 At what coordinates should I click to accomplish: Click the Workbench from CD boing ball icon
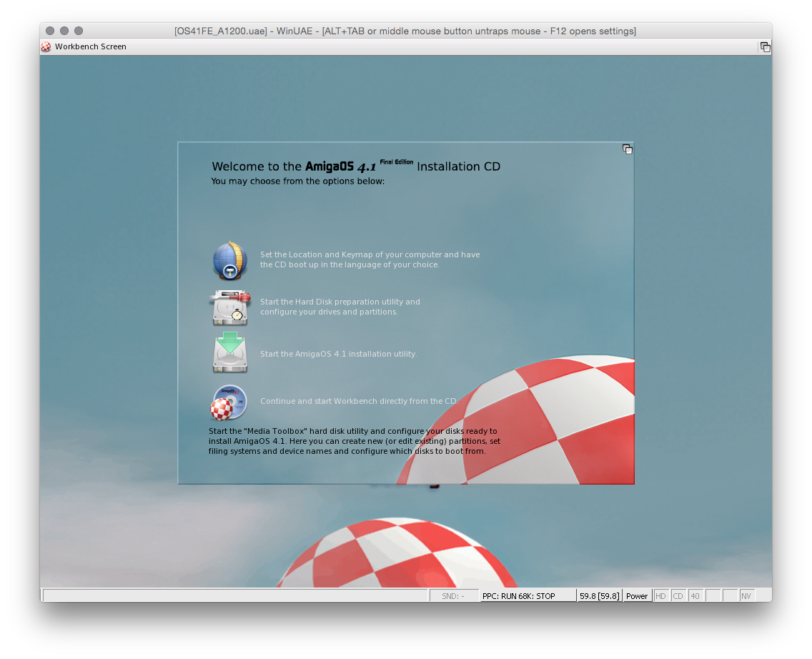pos(229,402)
